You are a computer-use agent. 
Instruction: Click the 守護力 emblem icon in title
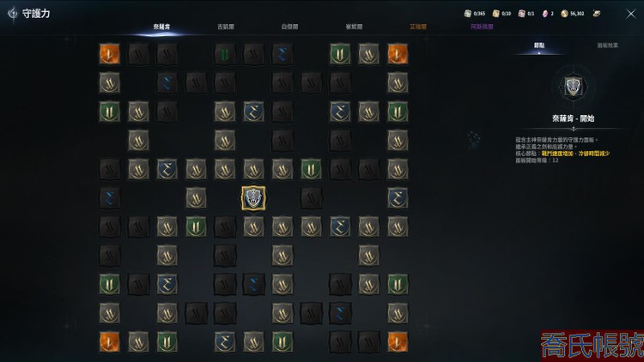(13, 14)
